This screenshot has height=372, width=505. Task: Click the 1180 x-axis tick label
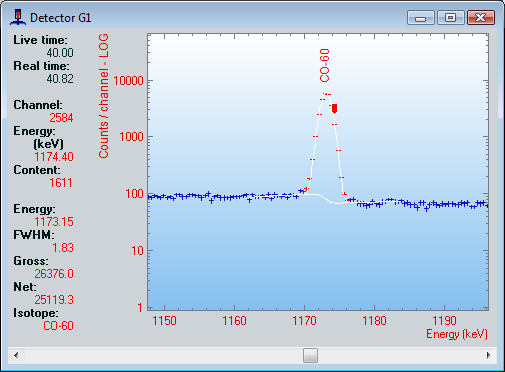tap(374, 321)
